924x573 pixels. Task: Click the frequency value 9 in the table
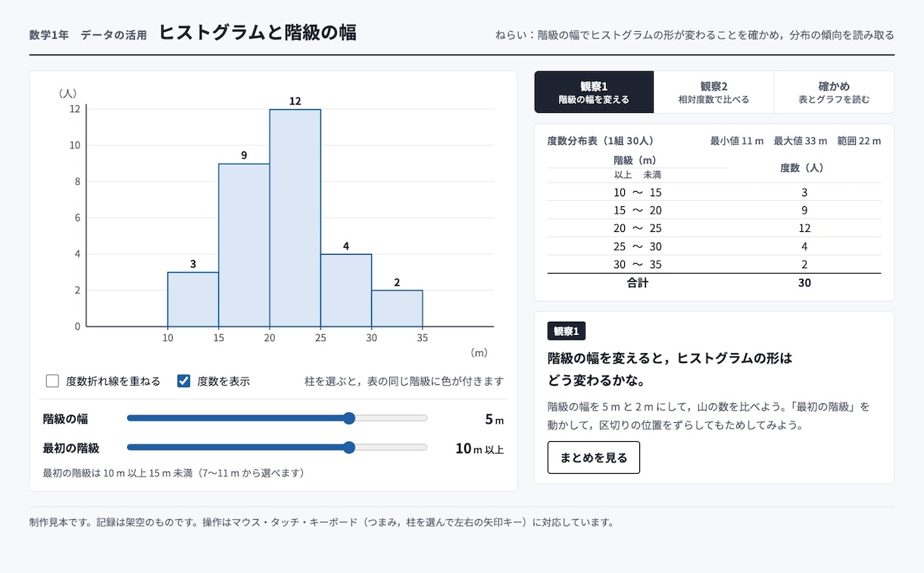(804, 210)
